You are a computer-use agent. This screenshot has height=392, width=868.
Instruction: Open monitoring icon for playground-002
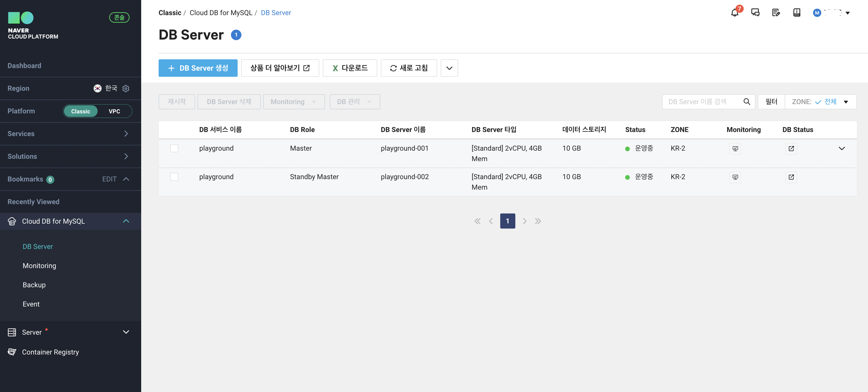click(x=735, y=177)
